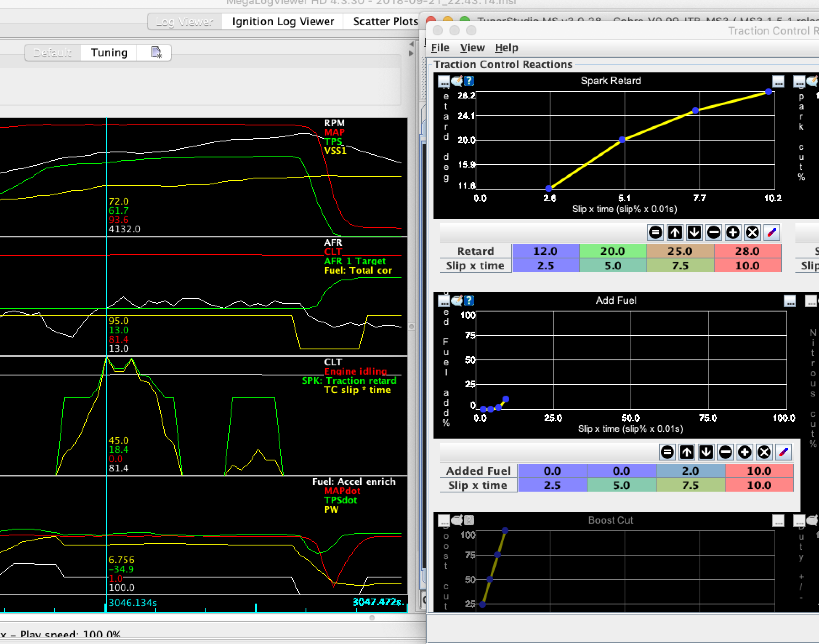
Task: Click the 2.0 Added Fuel cell
Action: pyautogui.click(x=690, y=471)
